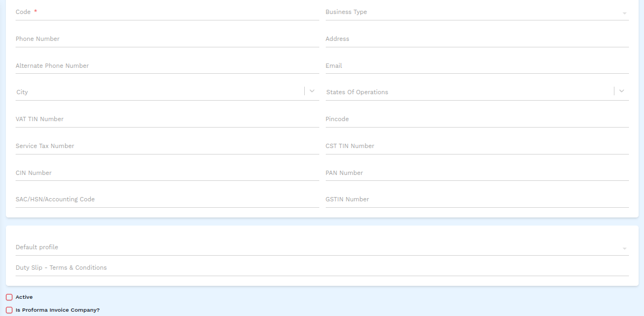
Task: Click the Service Tax Number field
Action: point(167,146)
